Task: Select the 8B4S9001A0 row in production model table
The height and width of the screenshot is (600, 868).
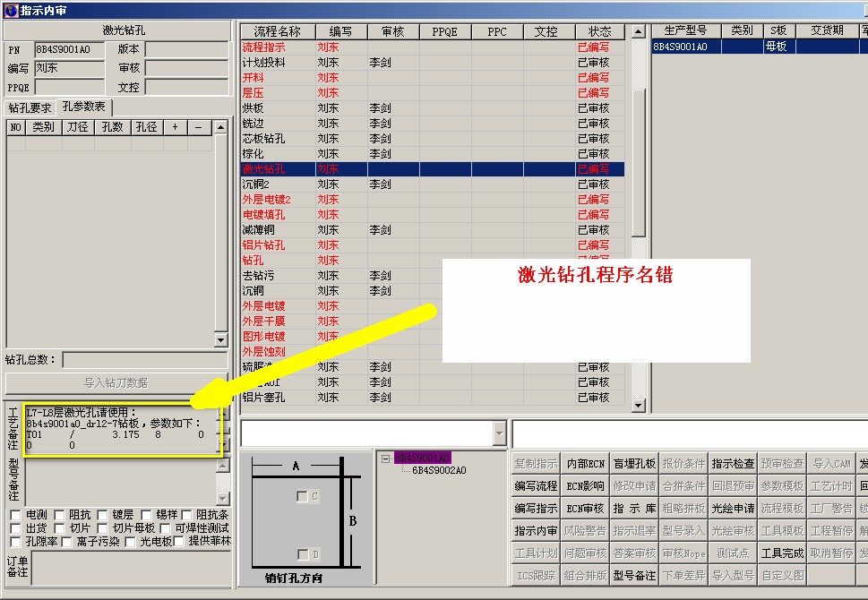Action: point(760,47)
